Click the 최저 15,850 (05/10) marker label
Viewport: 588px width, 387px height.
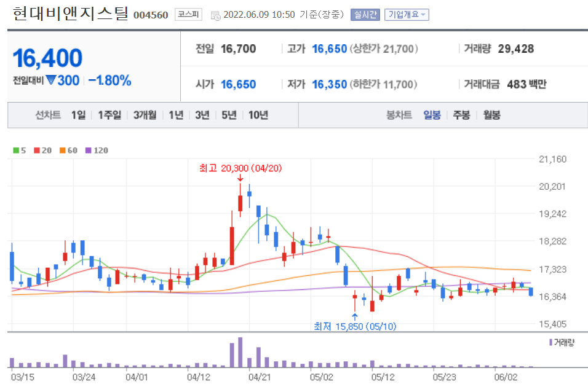[355, 327]
